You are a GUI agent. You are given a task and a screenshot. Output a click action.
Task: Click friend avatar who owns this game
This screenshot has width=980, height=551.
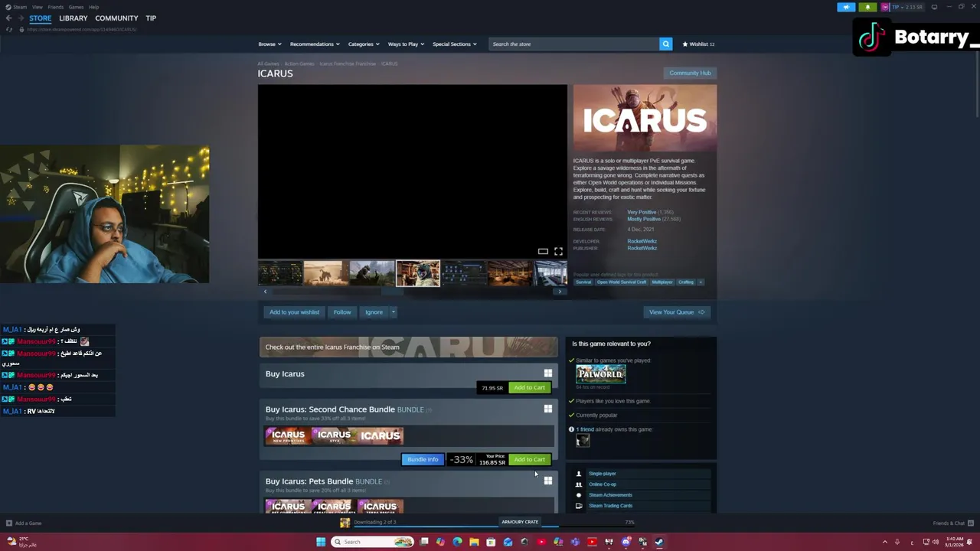(583, 440)
